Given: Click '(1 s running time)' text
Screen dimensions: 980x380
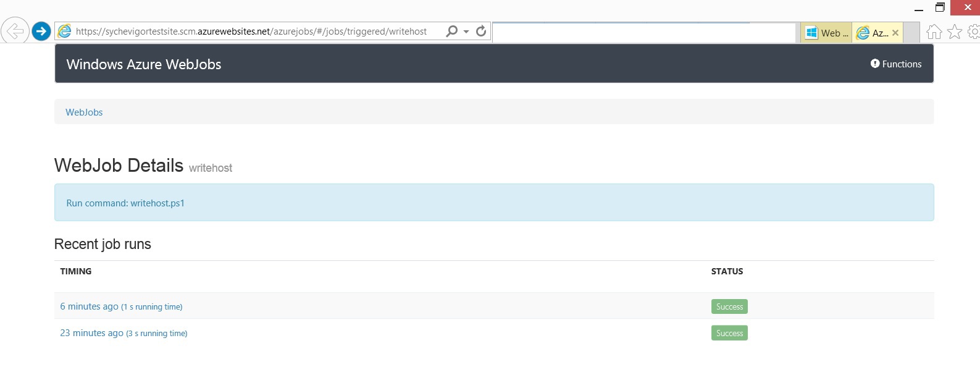Looking at the screenshot, I should tap(152, 307).
